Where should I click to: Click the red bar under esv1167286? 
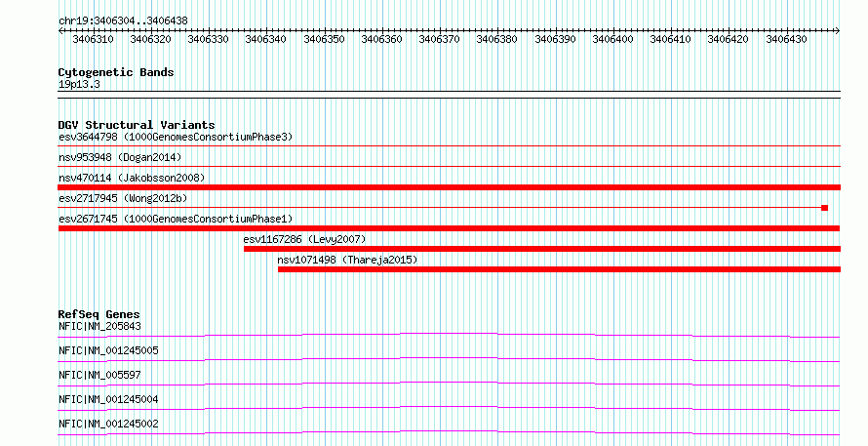tap(542, 249)
